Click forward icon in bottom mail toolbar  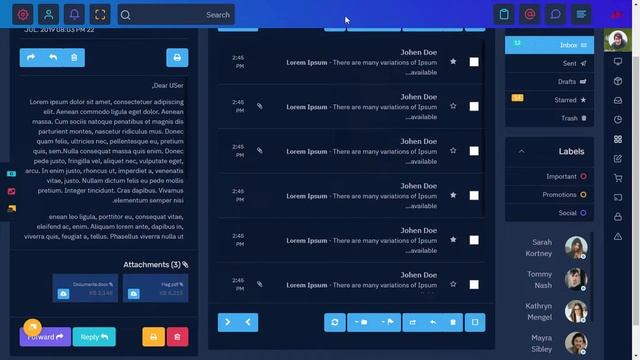coord(413,322)
